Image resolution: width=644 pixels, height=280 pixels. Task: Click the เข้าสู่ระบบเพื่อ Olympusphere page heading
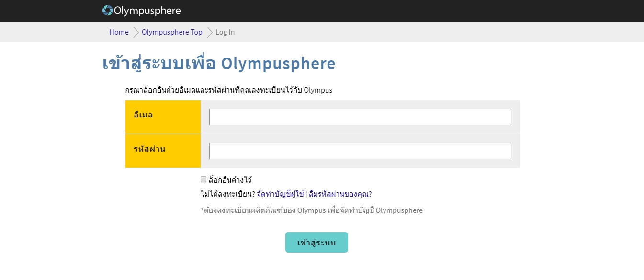tap(219, 64)
